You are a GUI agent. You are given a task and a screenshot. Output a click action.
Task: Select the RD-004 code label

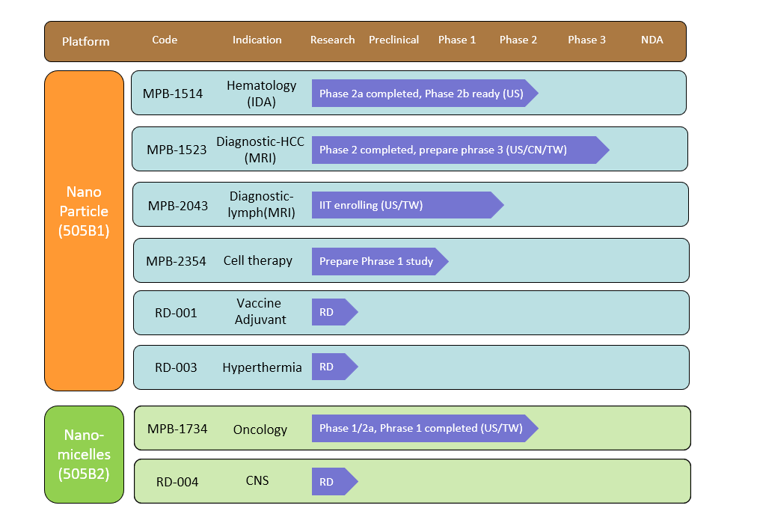pyautogui.click(x=177, y=483)
